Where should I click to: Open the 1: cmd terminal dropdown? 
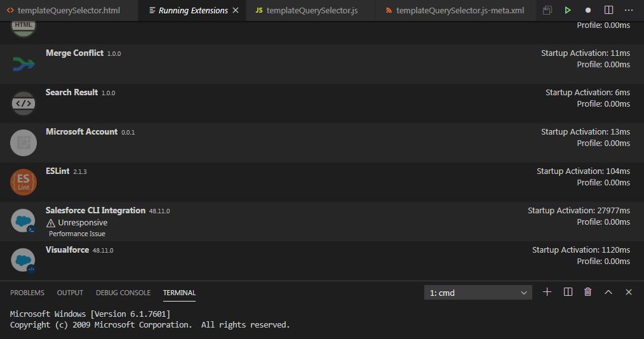[x=478, y=293]
